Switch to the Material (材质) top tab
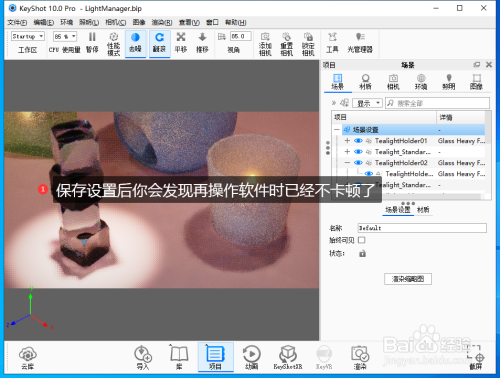500x378 pixels. (365, 82)
